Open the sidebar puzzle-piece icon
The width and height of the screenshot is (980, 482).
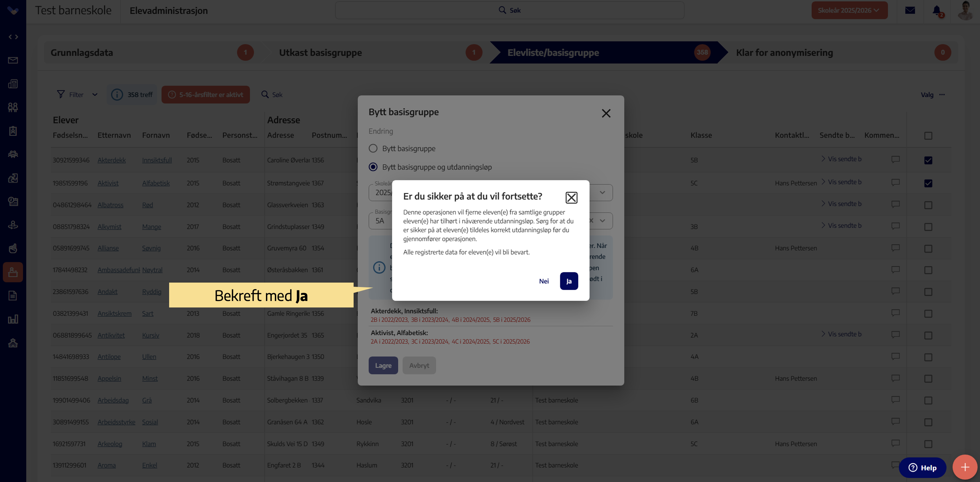(13, 178)
